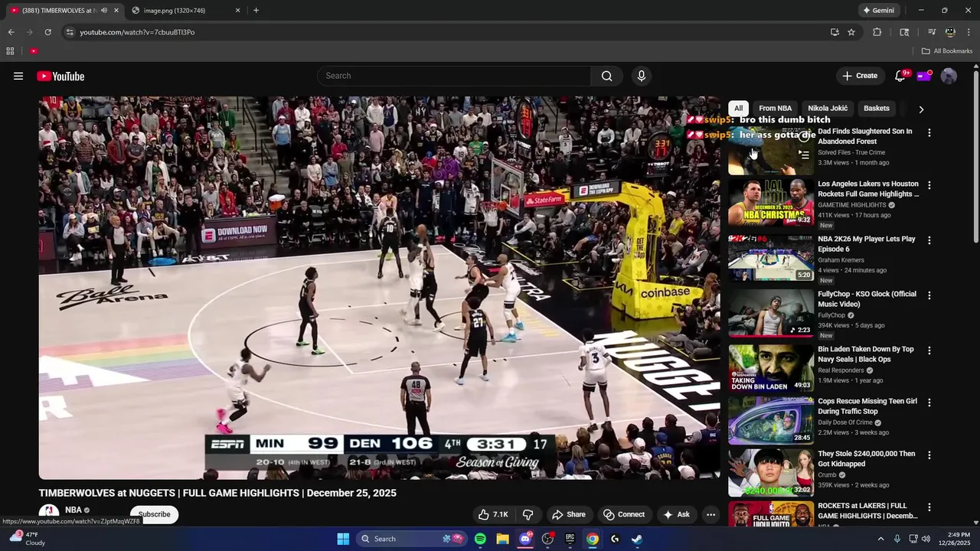
Task: Open options for Bin Laden Taken Down video
Action: pos(929,350)
